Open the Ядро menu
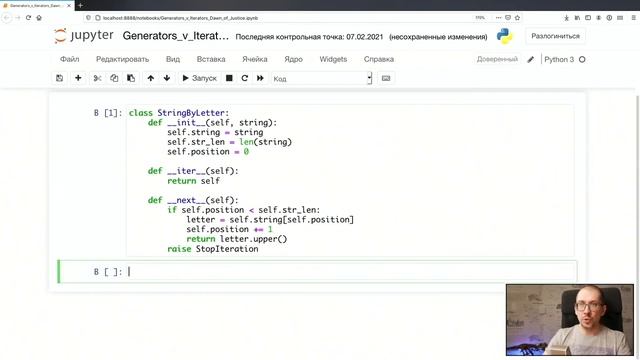 pyautogui.click(x=293, y=59)
